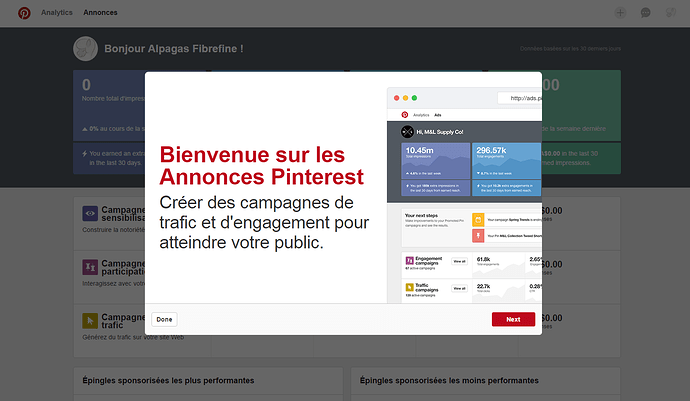Click the plus create icon
This screenshot has height=401, width=690.
pyautogui.click(x=620, y=13)
